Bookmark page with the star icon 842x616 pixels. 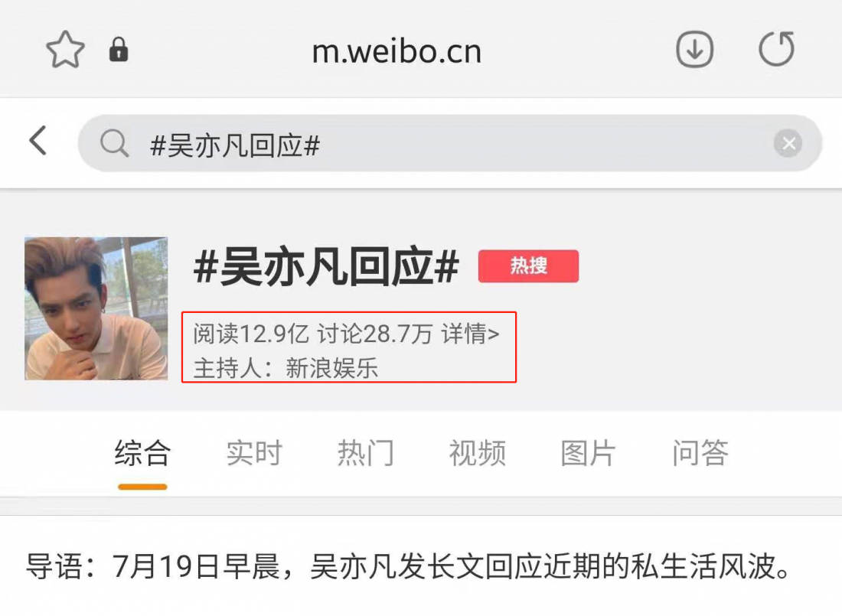pyautogui.click(x=66, y=50)
